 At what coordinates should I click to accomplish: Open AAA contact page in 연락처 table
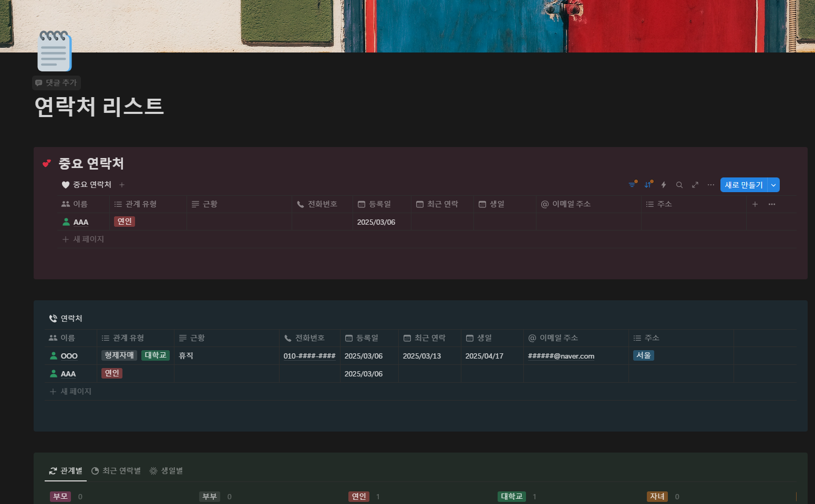[x=68, y=374]
